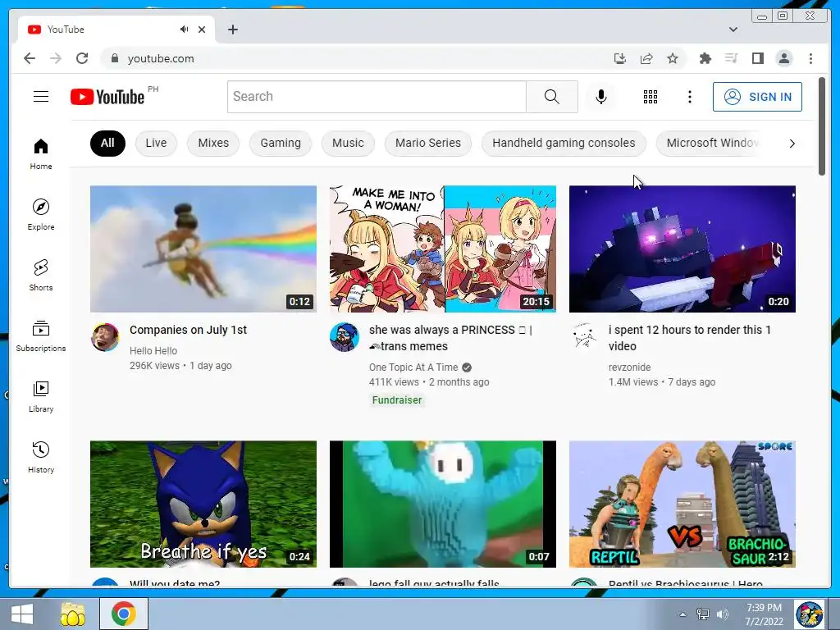Open the YouTube apps grid

650,97
